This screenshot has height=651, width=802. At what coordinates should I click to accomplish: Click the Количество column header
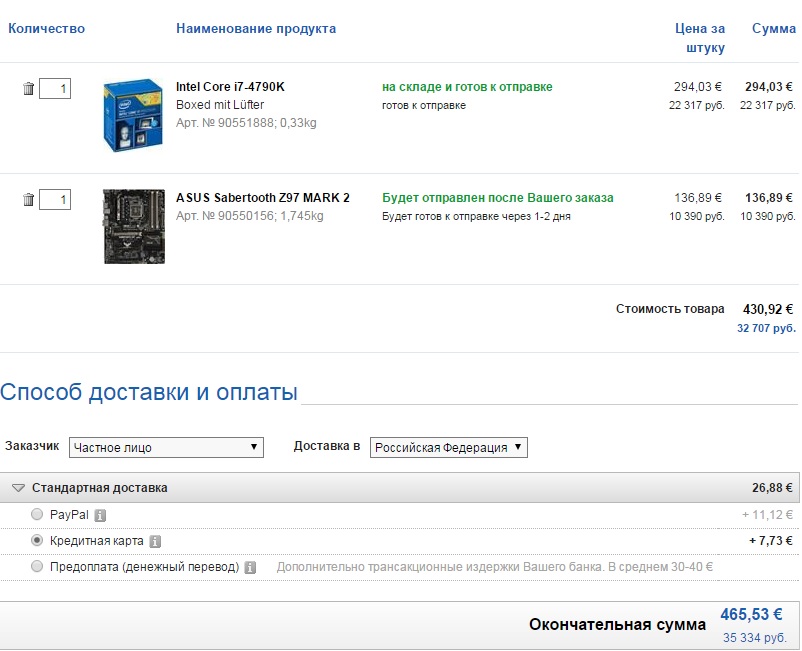point(47,29)
